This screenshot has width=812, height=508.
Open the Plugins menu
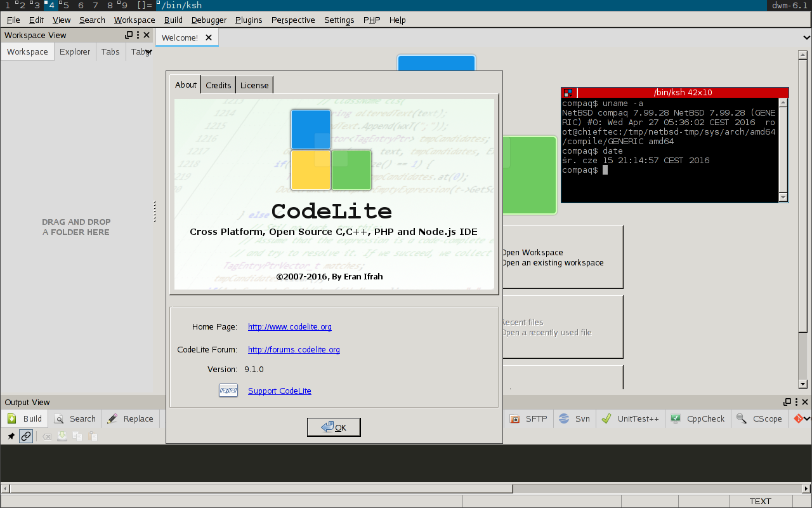click(x=249, y=20)
